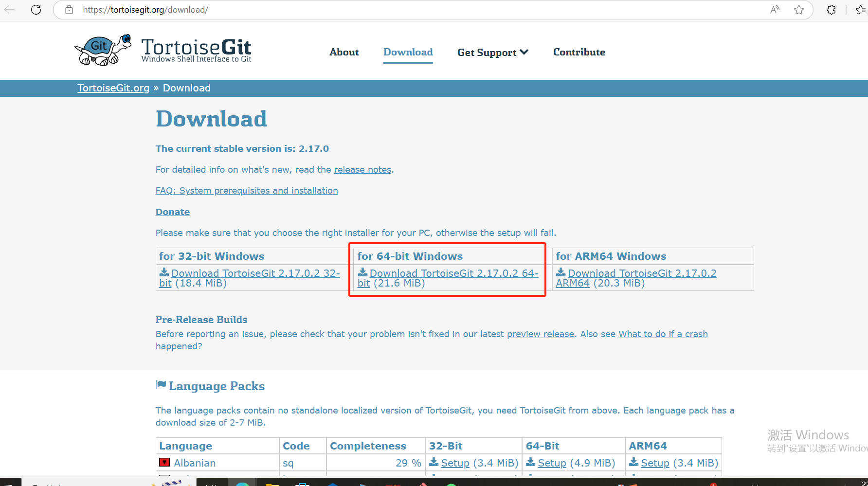Image resolution: width=868 pixels, height=486 pixels.
Task: Open the Favorites list icon
Action: pyautogui.click(x=861, y=10)
